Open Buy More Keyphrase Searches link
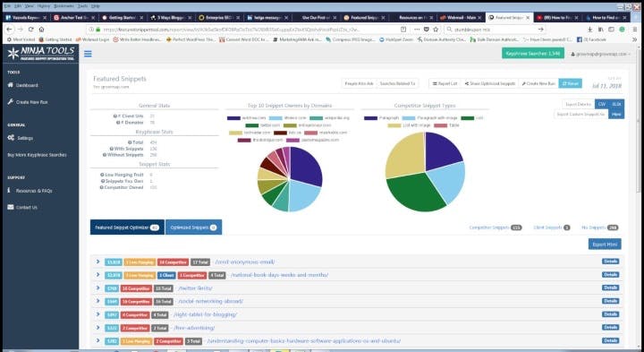Viewport: 644px width, 352px height. pos(37,155)
